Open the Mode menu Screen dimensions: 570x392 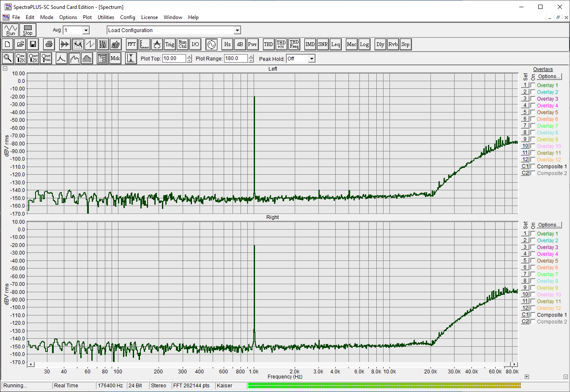coord(47,17)
